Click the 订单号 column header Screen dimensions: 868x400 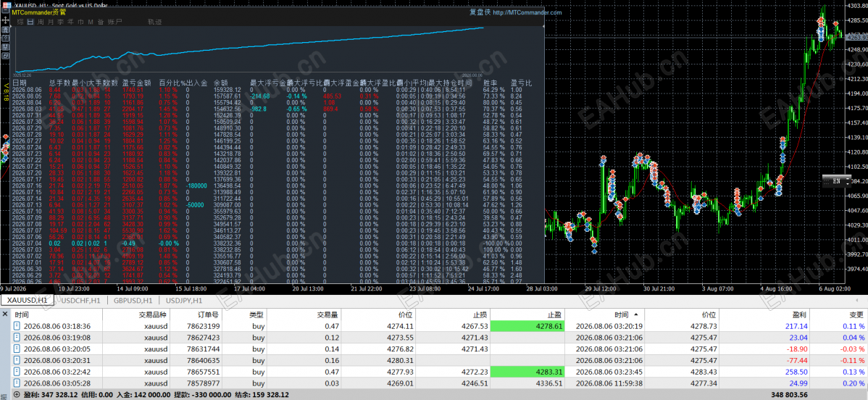click(x=209, y=314)
